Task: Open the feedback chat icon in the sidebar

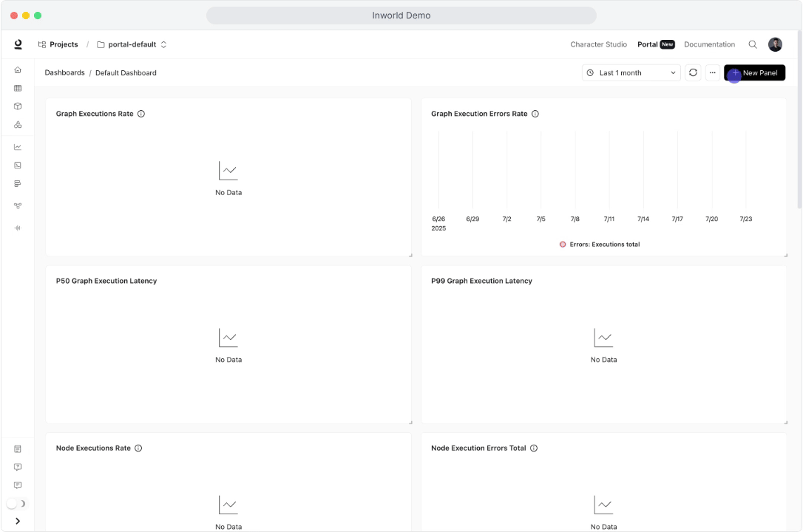Action: [17, 485]
